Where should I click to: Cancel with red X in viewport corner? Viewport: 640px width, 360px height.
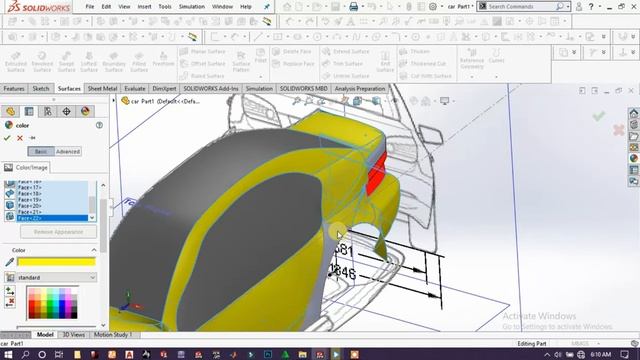619,130
